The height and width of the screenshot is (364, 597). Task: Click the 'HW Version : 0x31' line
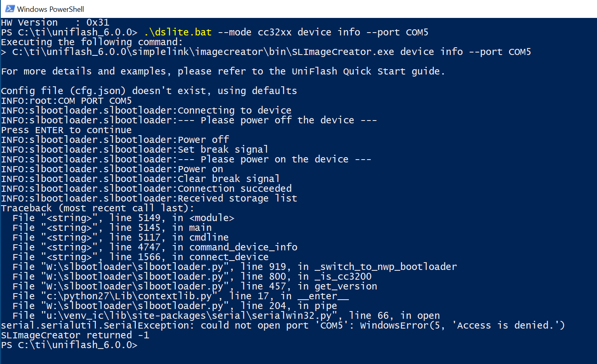pos(55,22)
